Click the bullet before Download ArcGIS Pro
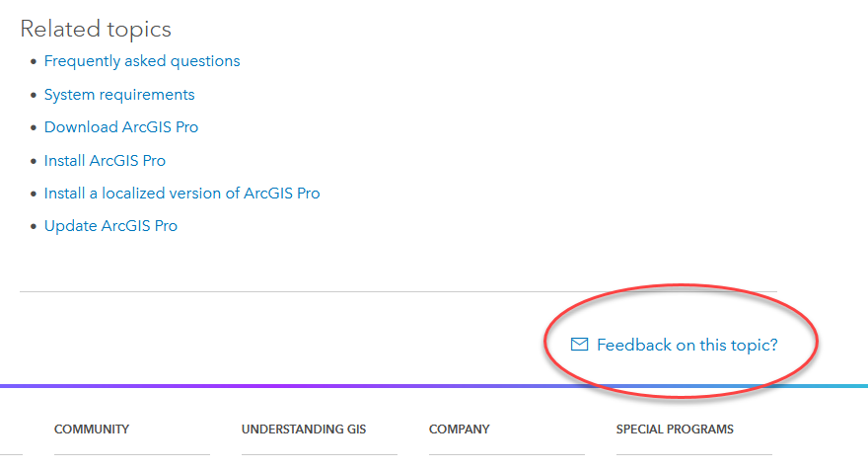Viewport: 868px width, 469px height. 34,128
